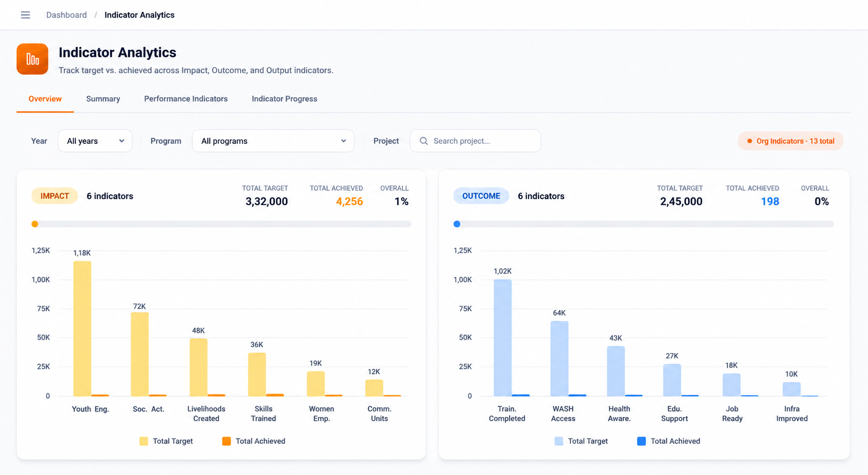Click the orange Indicator Analytics logo icon
The image size is (868, 475).
click(32, 59)
